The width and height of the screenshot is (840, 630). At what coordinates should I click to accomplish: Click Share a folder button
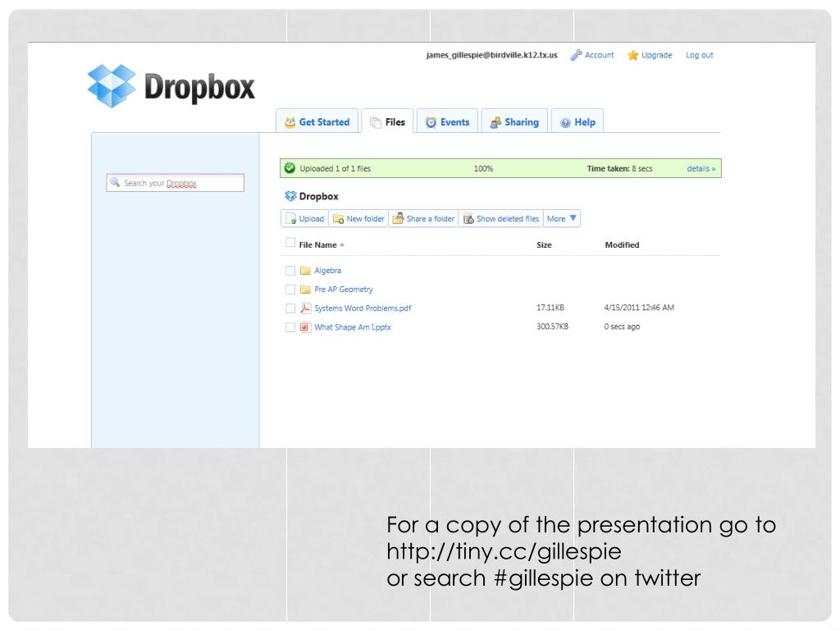tap(424, 218)
